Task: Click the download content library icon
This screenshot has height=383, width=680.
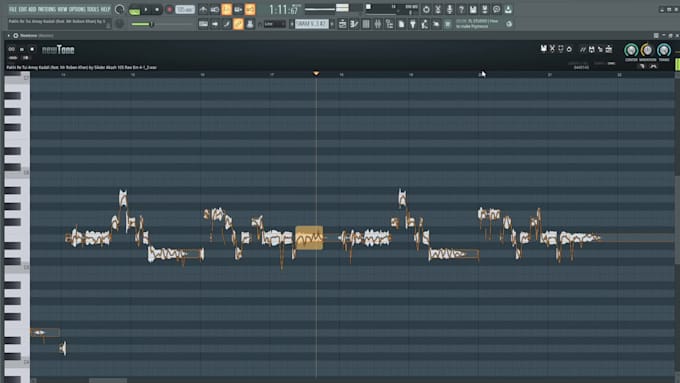Action: [508, 10]
